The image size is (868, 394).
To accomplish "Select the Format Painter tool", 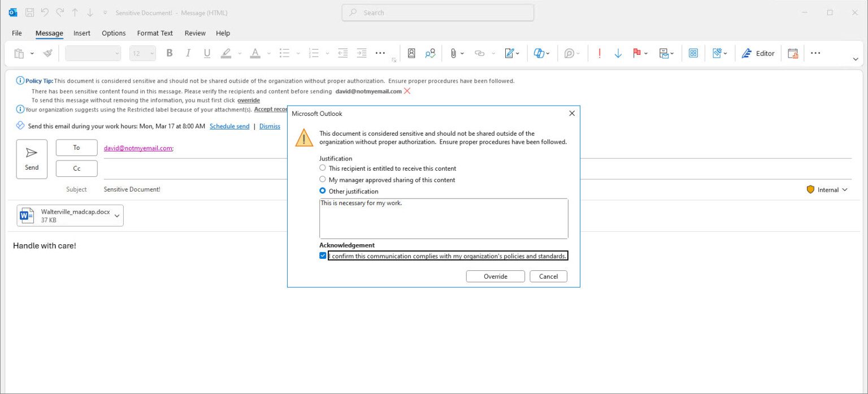I will click(x=48, y=53).
